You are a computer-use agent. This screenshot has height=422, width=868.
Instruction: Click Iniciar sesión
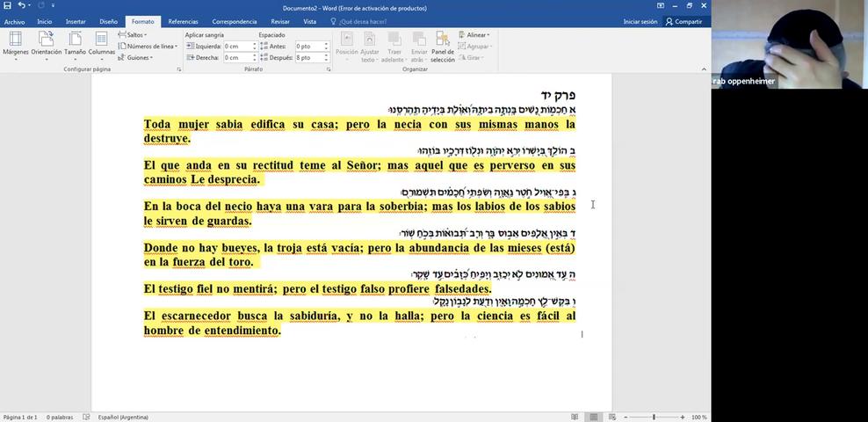click(x=640, y=22)
